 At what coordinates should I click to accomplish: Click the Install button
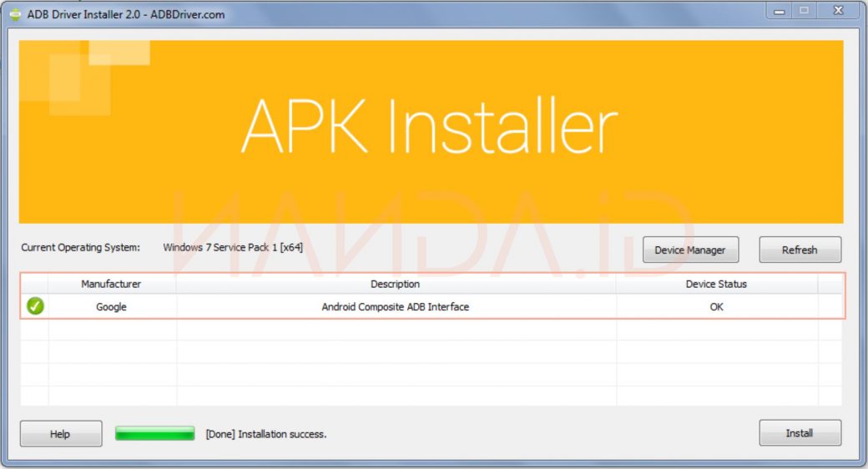[x=799, y=433]
